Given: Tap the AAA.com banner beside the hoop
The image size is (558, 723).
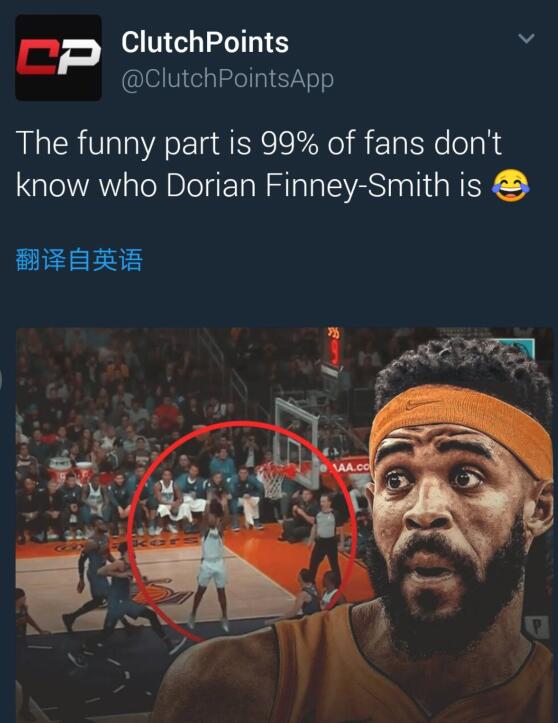Looking at the screenshot, I should tap(351, 467).
